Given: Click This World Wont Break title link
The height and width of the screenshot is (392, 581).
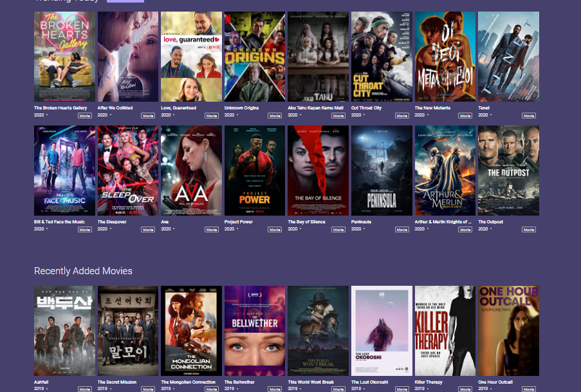Looking at the screenshot, I should [311, 382].
